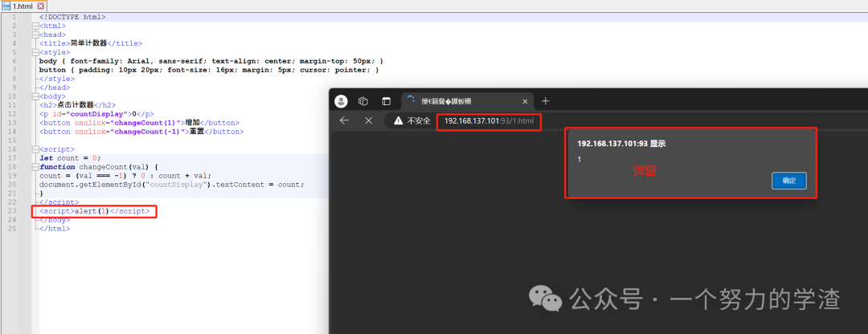Collapse the <script> fold marker on line 16
868x334 pixels.
click(35, 150)
